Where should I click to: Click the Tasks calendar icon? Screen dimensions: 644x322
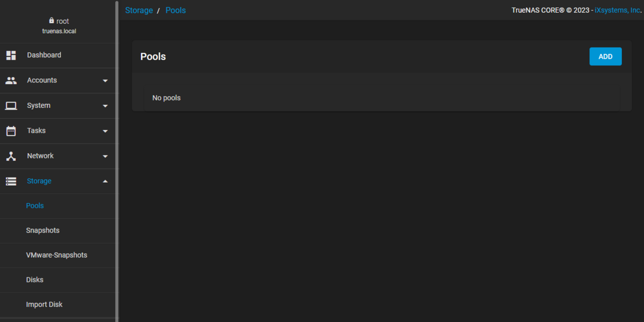click(x=11, y=131)
